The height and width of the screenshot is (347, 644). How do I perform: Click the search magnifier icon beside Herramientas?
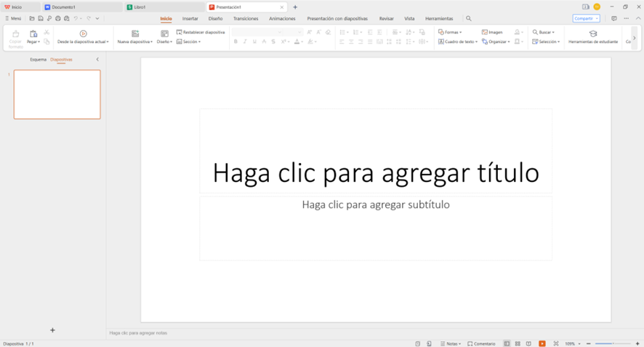click(469, 18)
